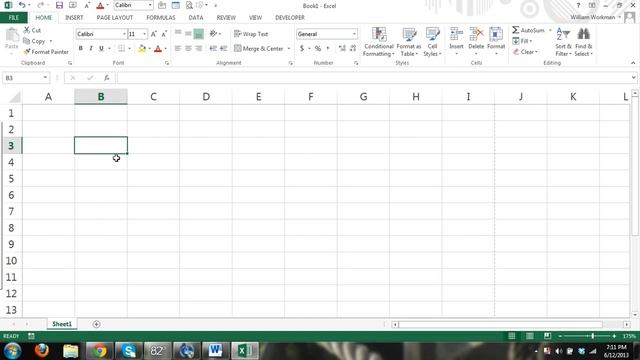
Task: Click the Borders icon
Action: pos(121,49)
